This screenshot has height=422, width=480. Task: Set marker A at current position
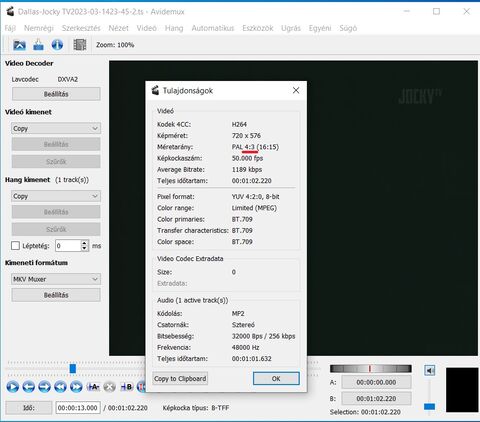point(93,387)
